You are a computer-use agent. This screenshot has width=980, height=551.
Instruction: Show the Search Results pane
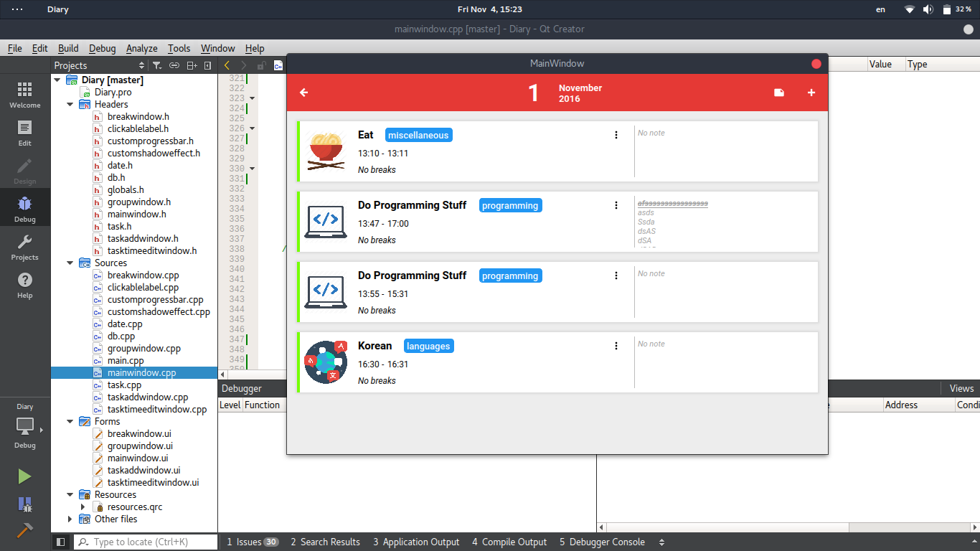325,542
